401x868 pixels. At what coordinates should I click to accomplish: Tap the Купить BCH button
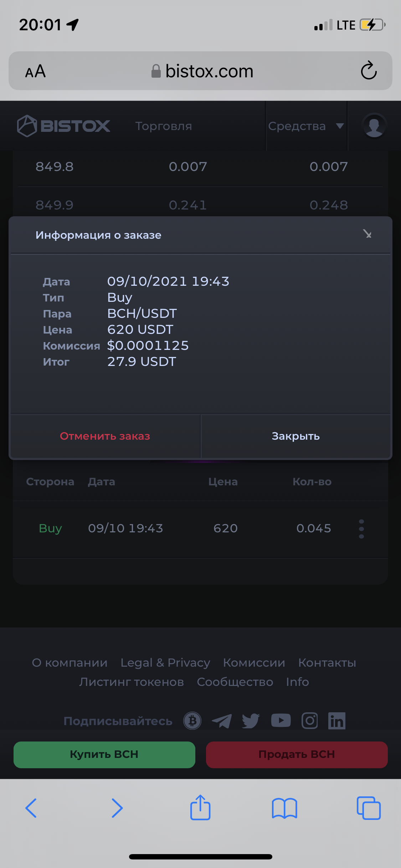104,754
